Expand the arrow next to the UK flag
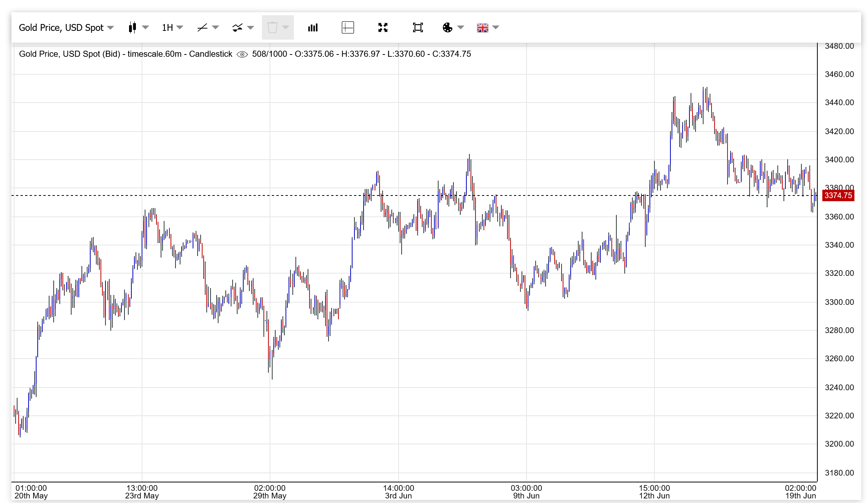This screenshot has width=868, height=503. [x=496, y=27]
